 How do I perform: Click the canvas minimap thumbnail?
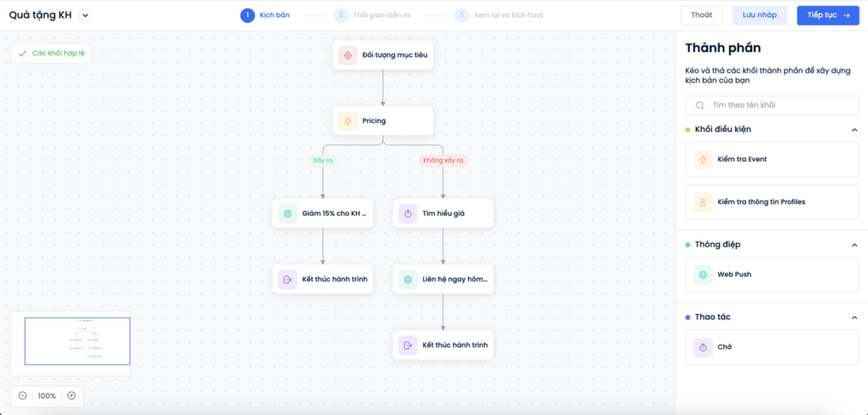click(70, 343)
